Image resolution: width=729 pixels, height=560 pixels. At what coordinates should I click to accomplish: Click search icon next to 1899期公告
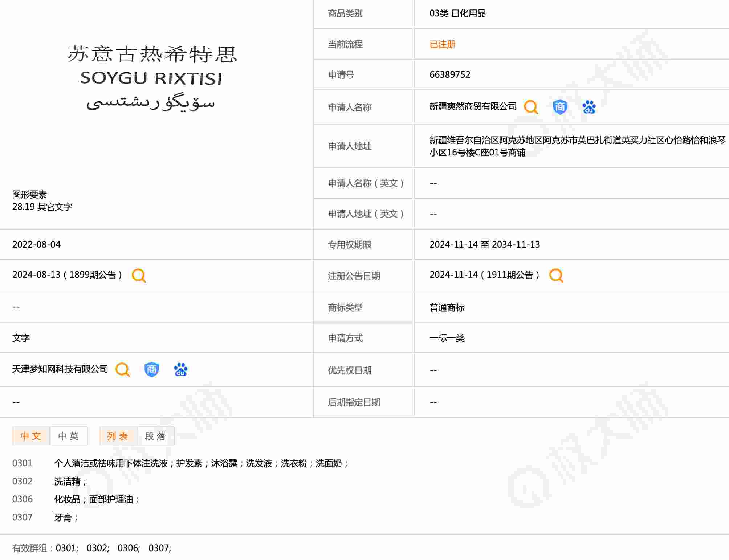[139, 276]
